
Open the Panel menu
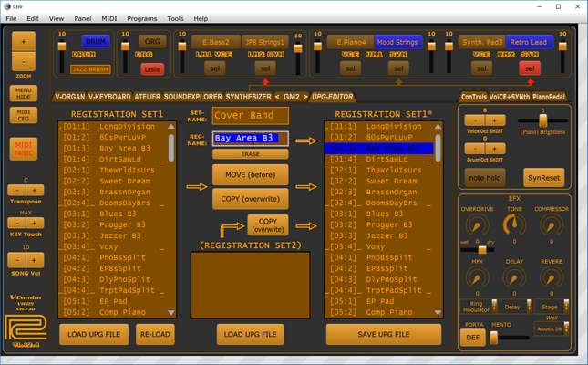click(x=82, y=18)
